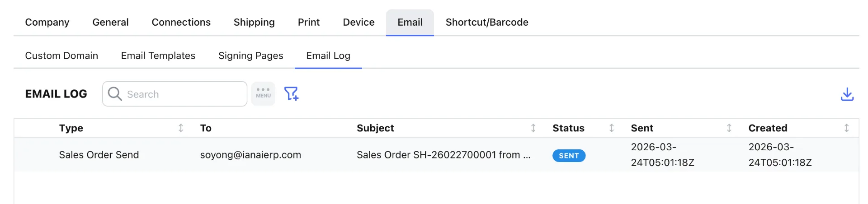The image size is (868, 204).
Task: Open the Signing Pages subtab
Action: click(250, 56)
